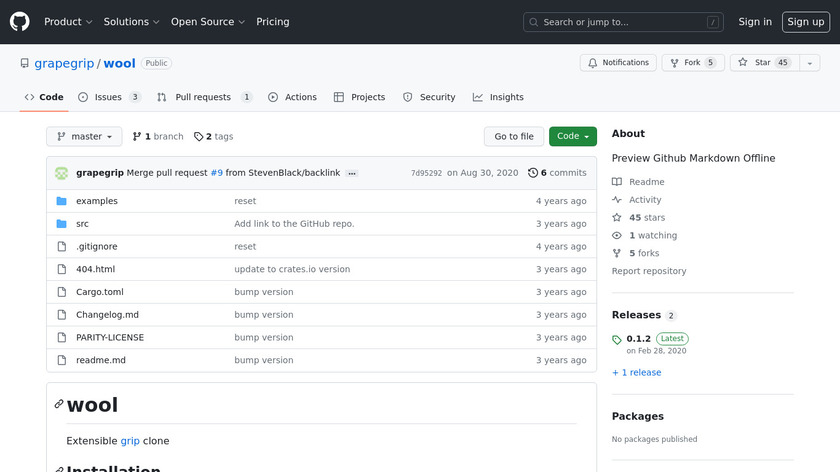The image size is (840, 472).
Task: Click the file icon beside readme.md
Action: coord(62,361)
